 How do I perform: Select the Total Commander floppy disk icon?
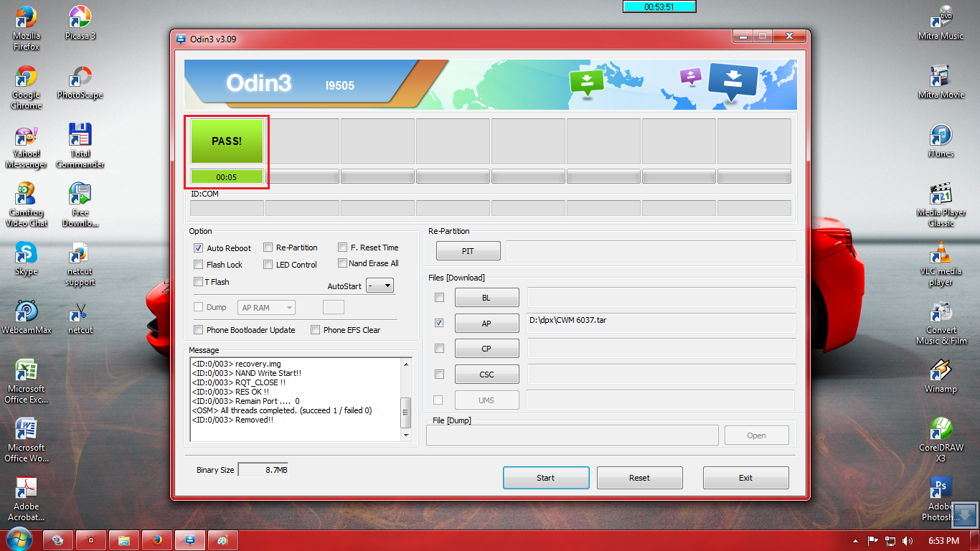point(80,135)
